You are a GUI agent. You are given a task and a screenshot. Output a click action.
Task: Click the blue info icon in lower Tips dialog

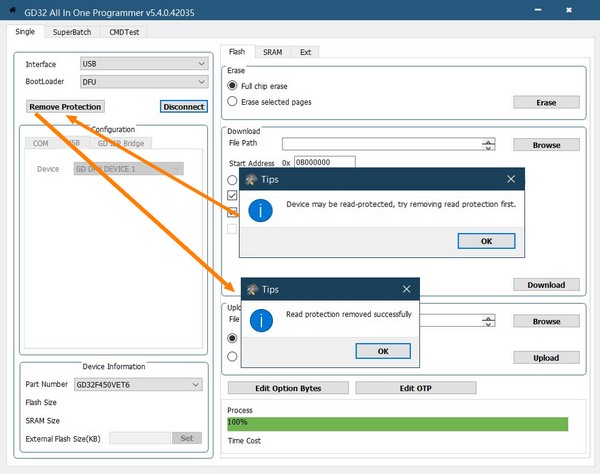coord(261,321)
